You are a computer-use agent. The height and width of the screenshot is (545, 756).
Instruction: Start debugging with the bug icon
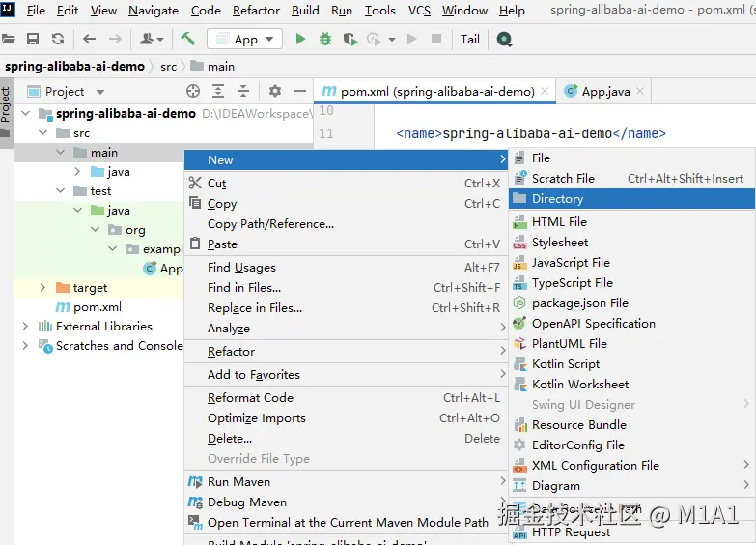325,39
